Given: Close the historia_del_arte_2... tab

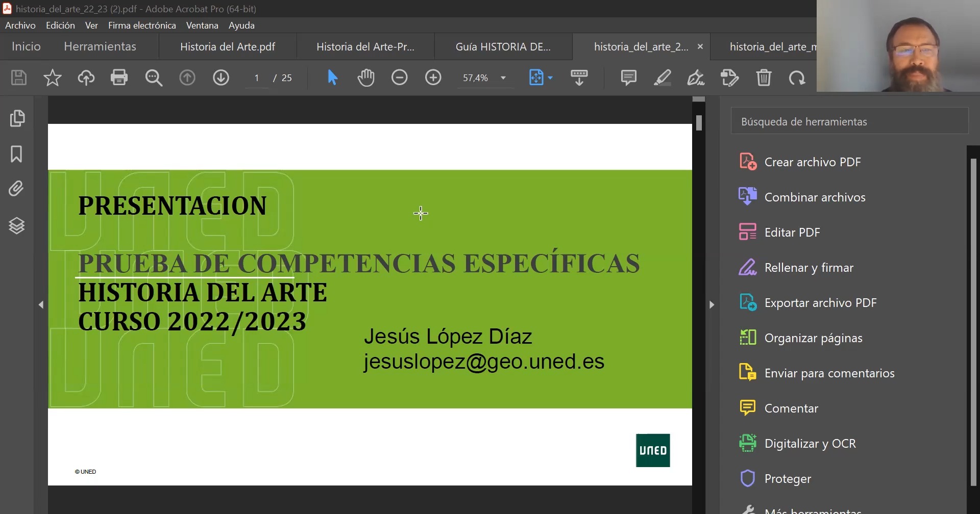Looking at the screenshot, I should pos(700,46).
